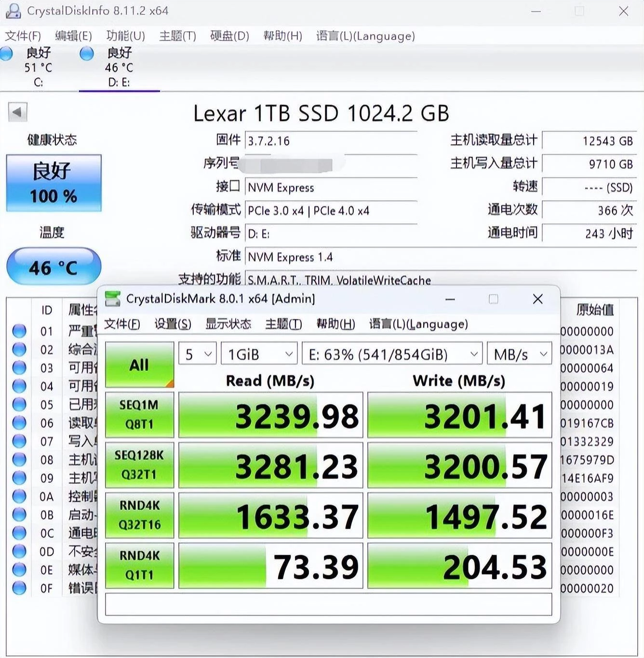Image resolution: width=644 pixels, height=658 pixels.
Task: Open the target drive dropdown E: 63%
Action: coord(392,354)
